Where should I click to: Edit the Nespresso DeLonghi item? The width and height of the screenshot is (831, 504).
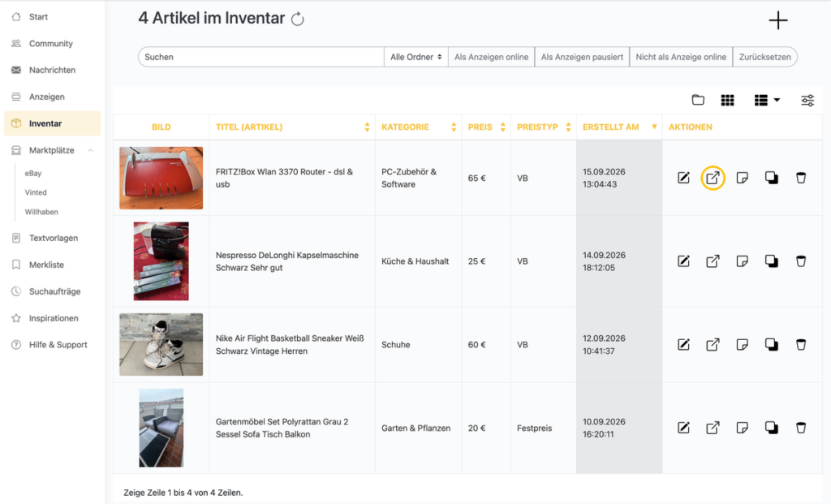683,261
